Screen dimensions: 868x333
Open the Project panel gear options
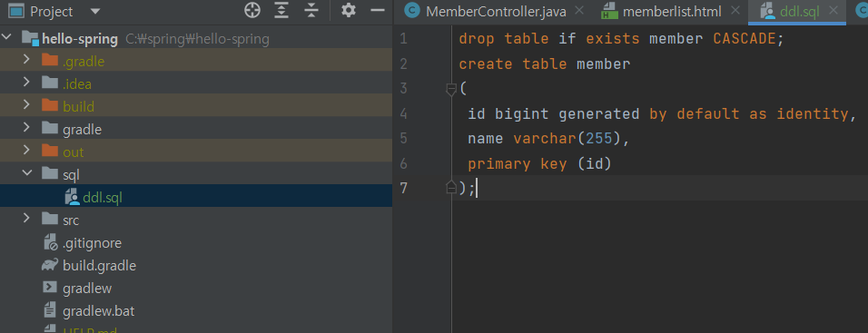pos(348,11)
